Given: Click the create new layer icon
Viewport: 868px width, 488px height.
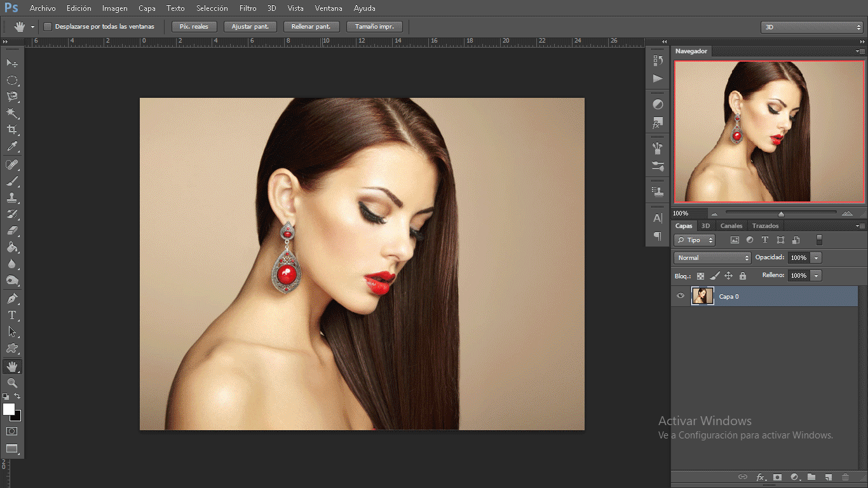Looking at the screenshot, I should 828,477.
